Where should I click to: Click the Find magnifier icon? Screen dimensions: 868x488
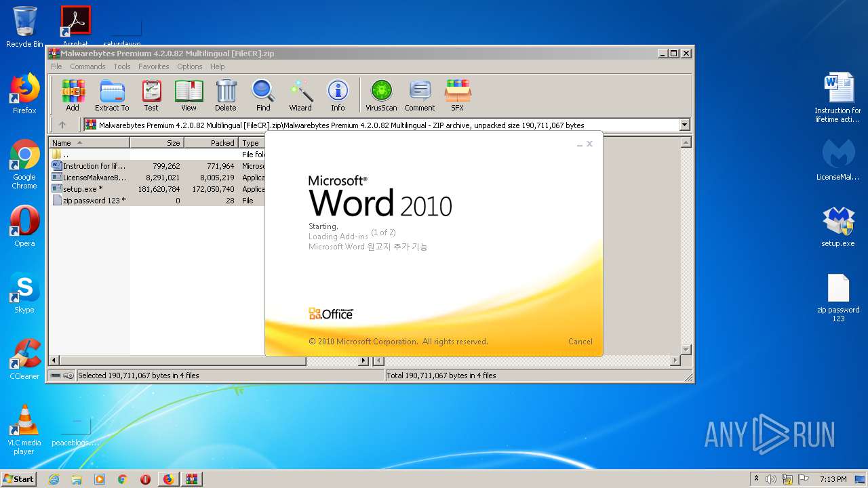pyautogui.click(x=263, y=95)
